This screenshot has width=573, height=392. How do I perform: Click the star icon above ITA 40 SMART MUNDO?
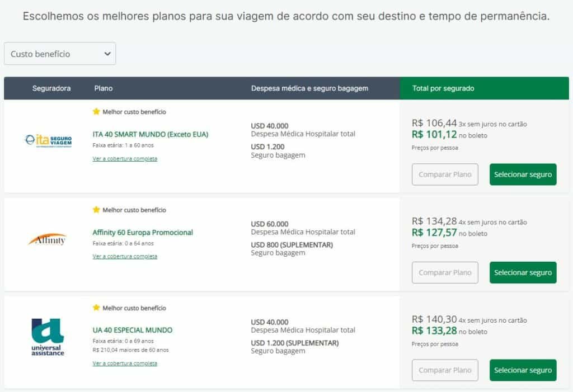tap(96, 112)
